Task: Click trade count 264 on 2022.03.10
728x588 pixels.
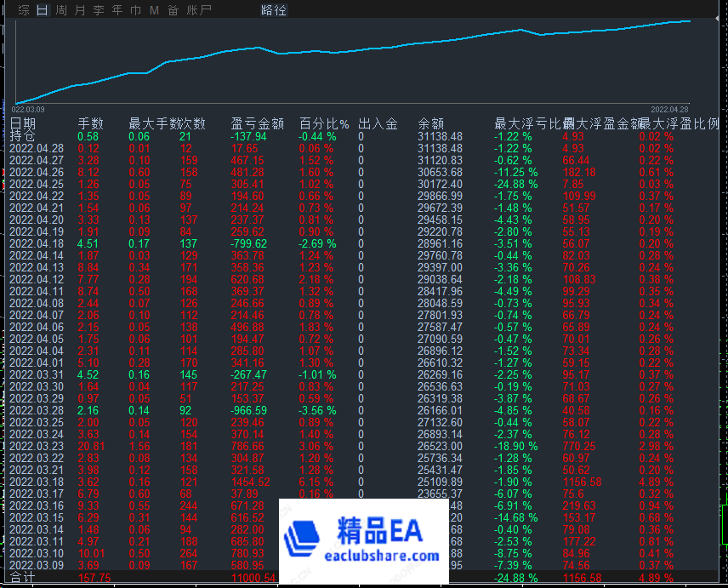Action: pos(189,554)
